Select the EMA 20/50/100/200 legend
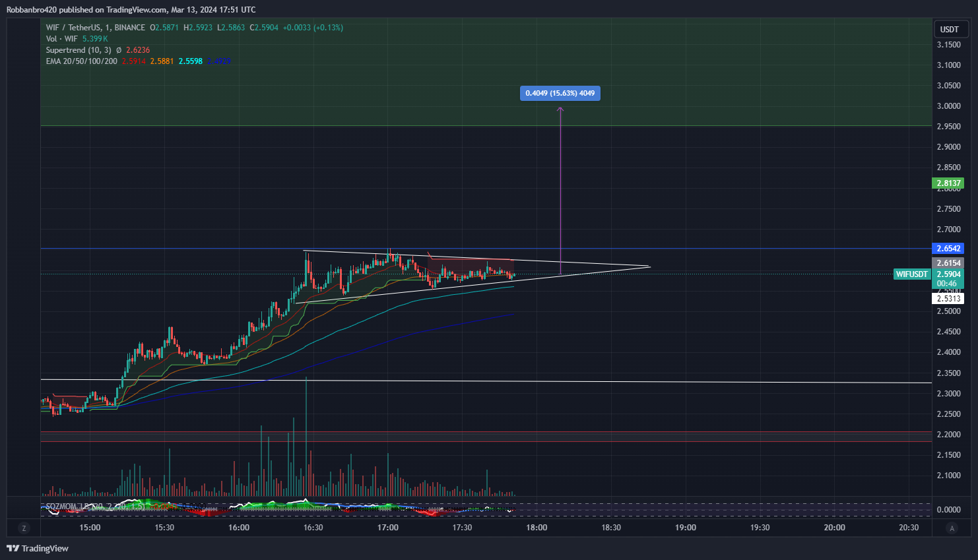 (81, 61)
